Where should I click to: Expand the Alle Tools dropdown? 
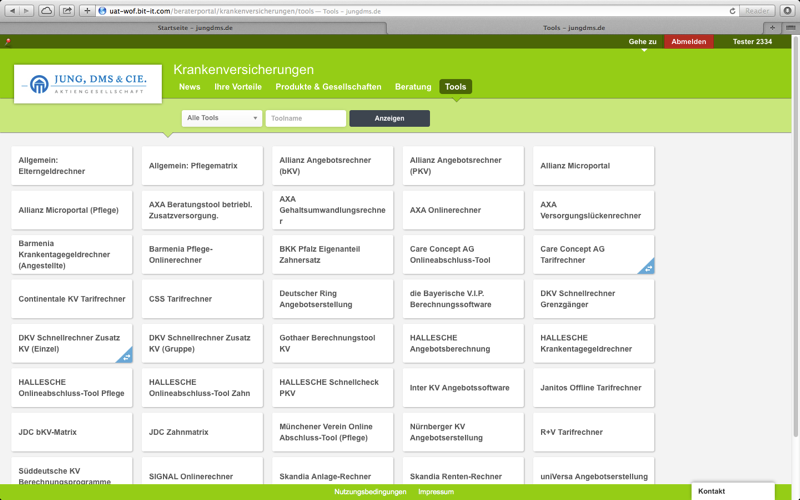[x=221, y=118]
